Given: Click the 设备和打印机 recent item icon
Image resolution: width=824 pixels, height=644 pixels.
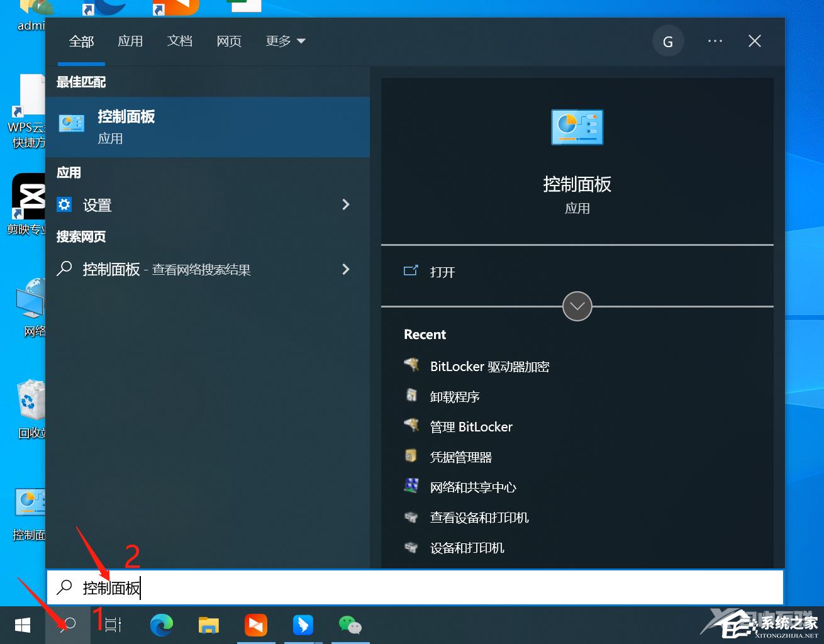Looking at the screenshot, I should click(x=411, y=547).
